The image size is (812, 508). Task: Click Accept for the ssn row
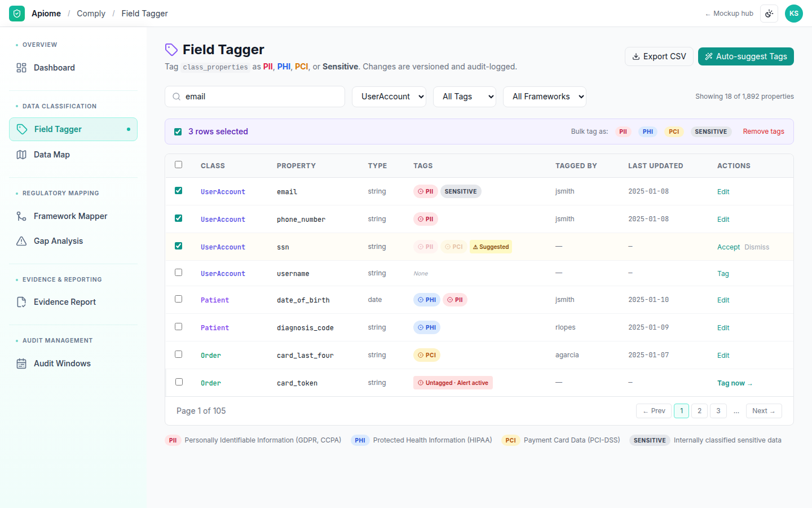[x=729, y=247]
